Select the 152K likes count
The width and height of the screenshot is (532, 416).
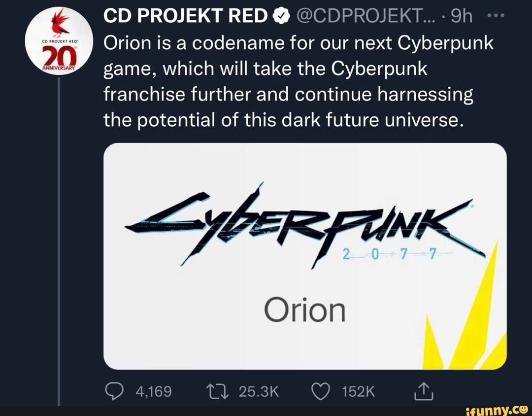(358, 391)
